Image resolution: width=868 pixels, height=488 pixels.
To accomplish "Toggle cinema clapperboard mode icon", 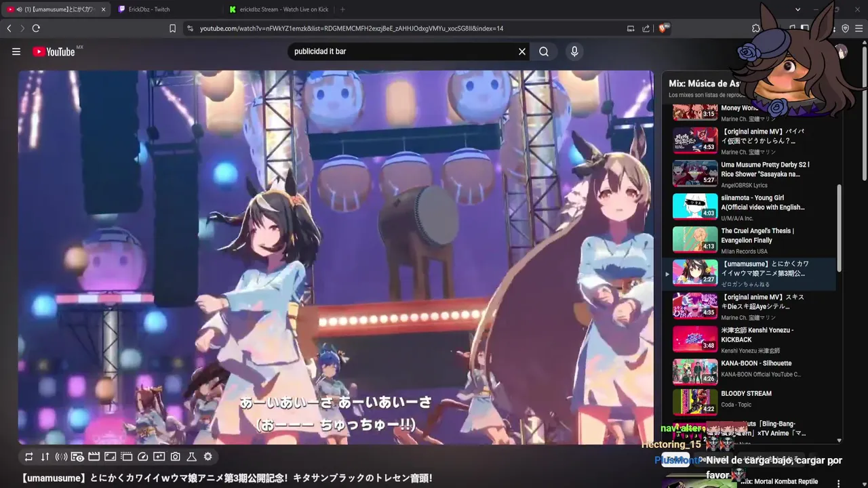I will (94, 457).
